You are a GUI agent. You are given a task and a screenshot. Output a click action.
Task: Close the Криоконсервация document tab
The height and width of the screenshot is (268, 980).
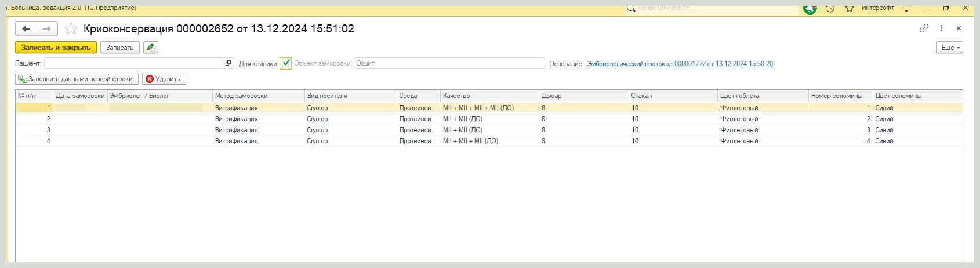pyautogui.click(x=959, y=28)
